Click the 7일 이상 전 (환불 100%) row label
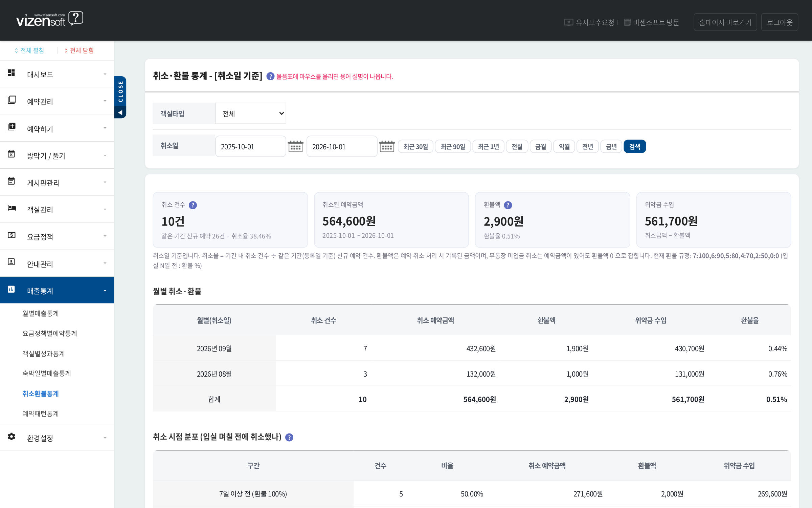Image resolution: width=812 pixels, height=508 pixels. (x=253, y=494)
